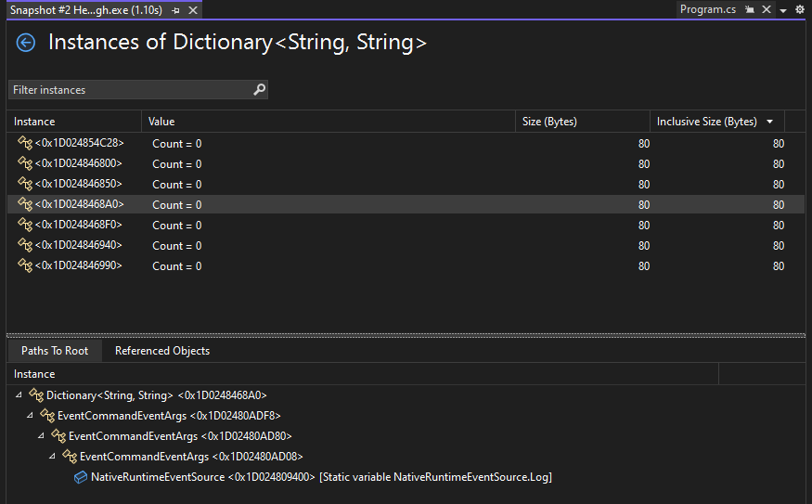
Task: Focus the Filter instances text box
Action: [130, 90]
